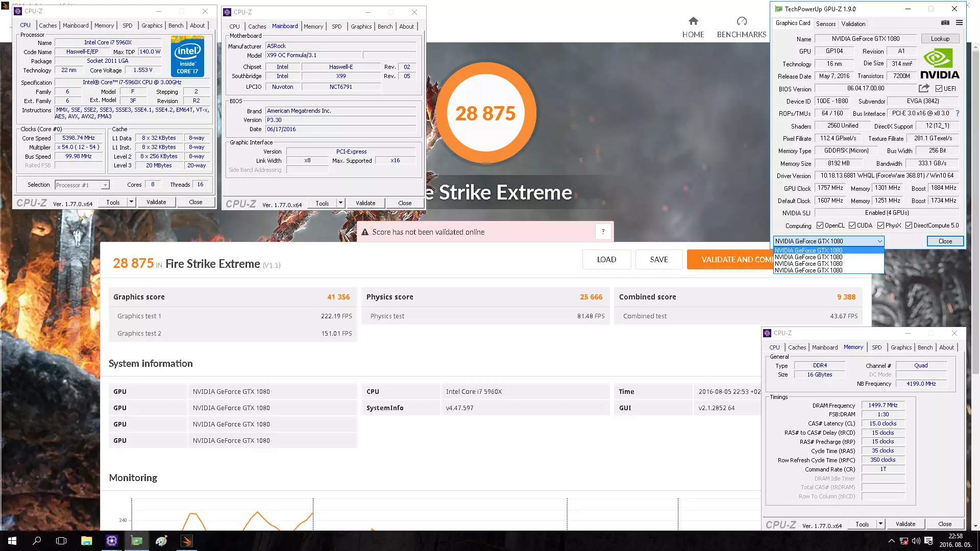Click the question mark beside validation warning
The width and height of the screenshot is (980, 551).
[x=603, y=232]
